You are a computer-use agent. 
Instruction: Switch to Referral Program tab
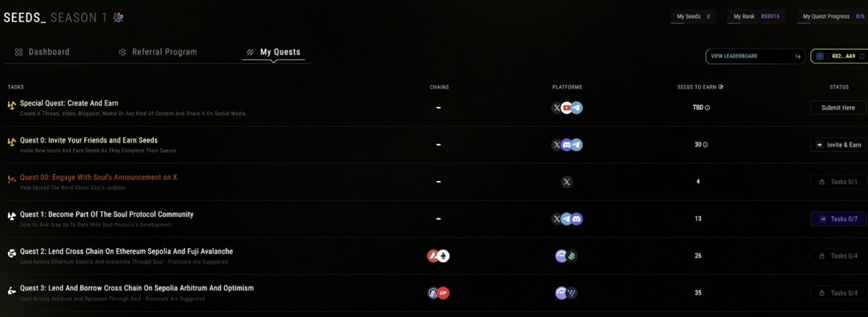[x=158, y=52]
